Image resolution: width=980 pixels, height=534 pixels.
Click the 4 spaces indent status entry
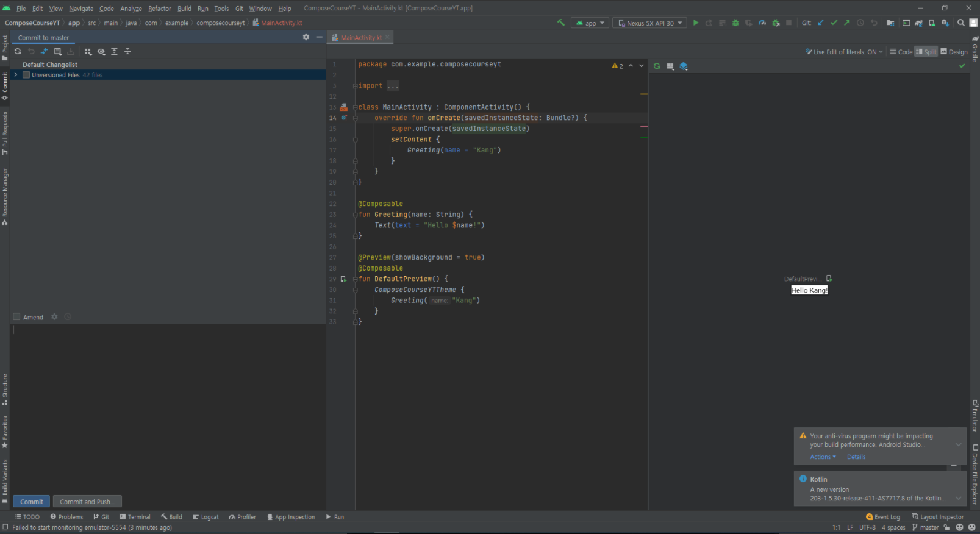tap(893, 527)
